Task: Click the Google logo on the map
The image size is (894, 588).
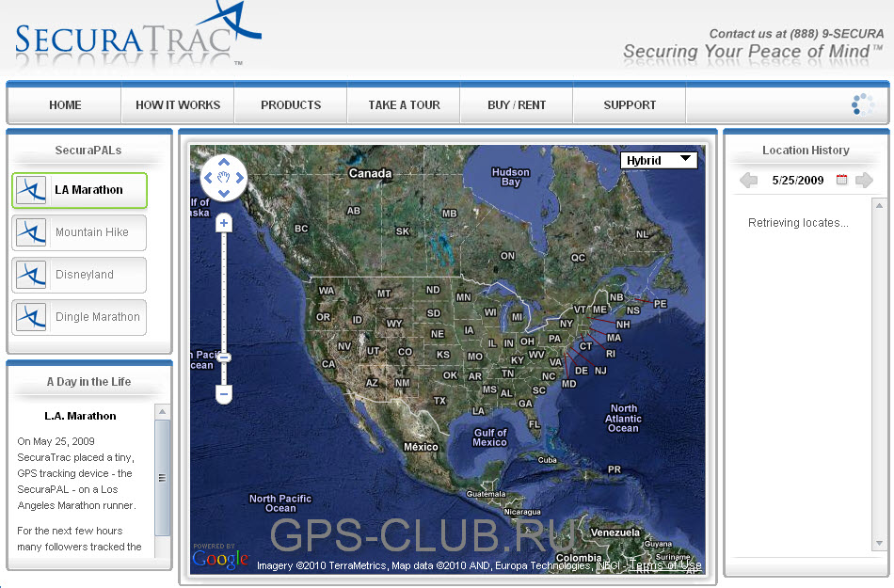Action: pos(220,559)
